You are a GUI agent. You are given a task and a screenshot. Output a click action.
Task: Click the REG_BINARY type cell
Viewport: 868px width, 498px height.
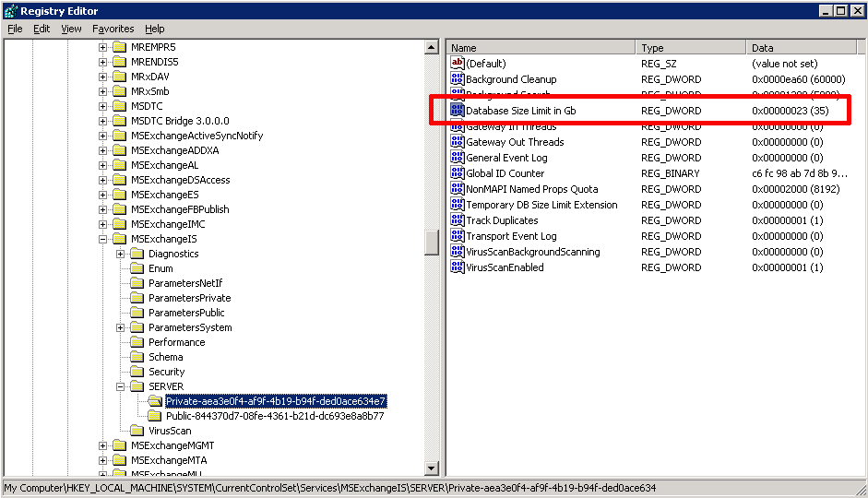click(671, 173)
